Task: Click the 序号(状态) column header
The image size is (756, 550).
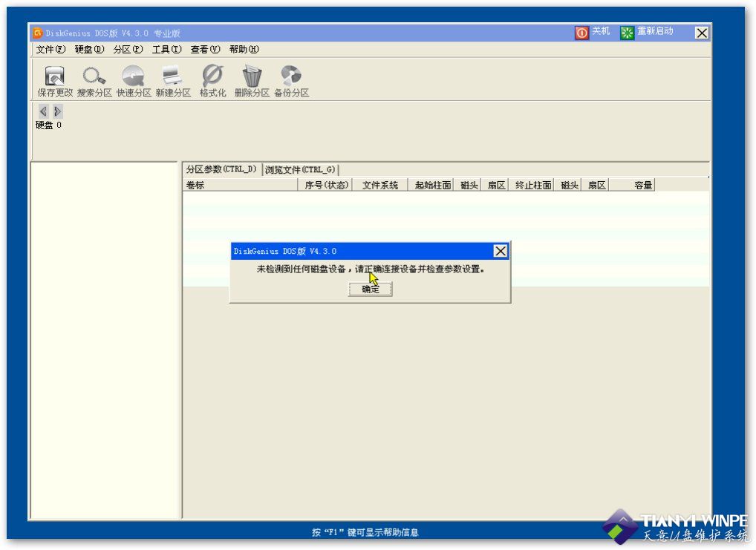Action: tap(326, 185)
